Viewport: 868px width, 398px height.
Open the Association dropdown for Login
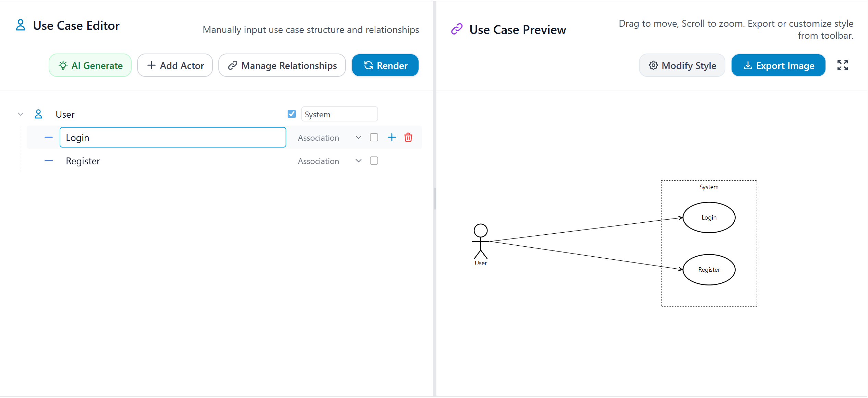click(358, 137)
